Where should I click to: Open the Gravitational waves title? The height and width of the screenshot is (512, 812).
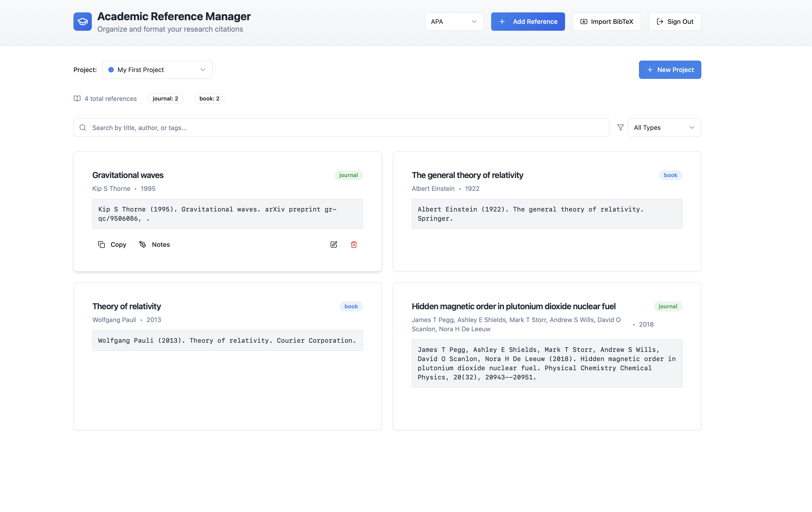point(128,175)
